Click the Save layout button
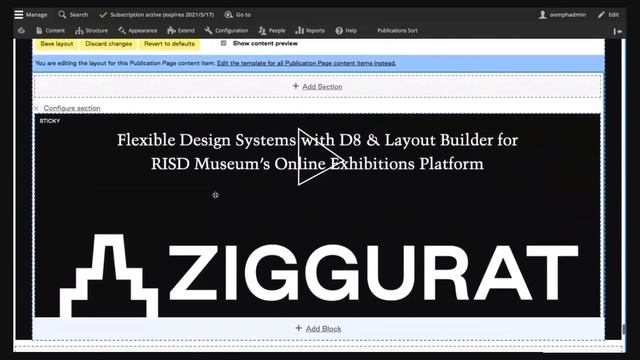Image resolution: width=640 pixels, height=360 pixels. click(56, 44)
